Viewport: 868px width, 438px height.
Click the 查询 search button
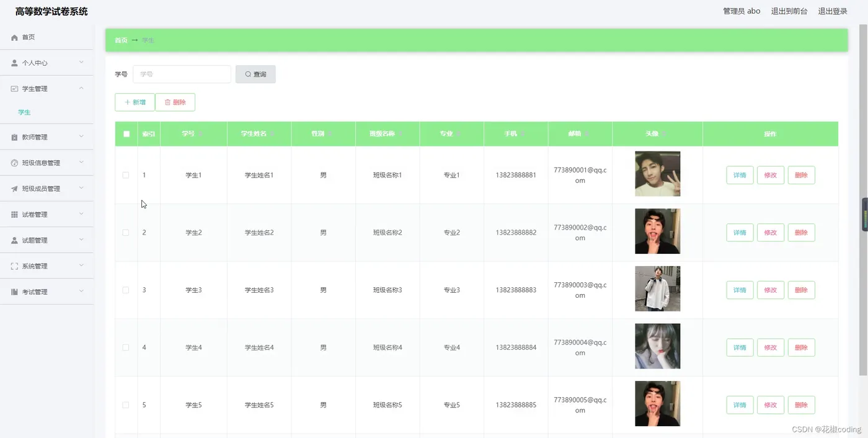[255, 74]
